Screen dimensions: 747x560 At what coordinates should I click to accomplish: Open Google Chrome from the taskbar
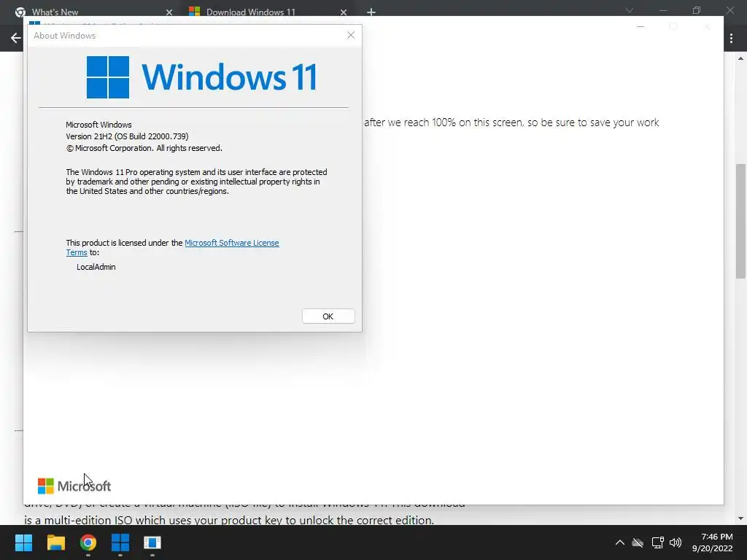click(x=88, y=542)
